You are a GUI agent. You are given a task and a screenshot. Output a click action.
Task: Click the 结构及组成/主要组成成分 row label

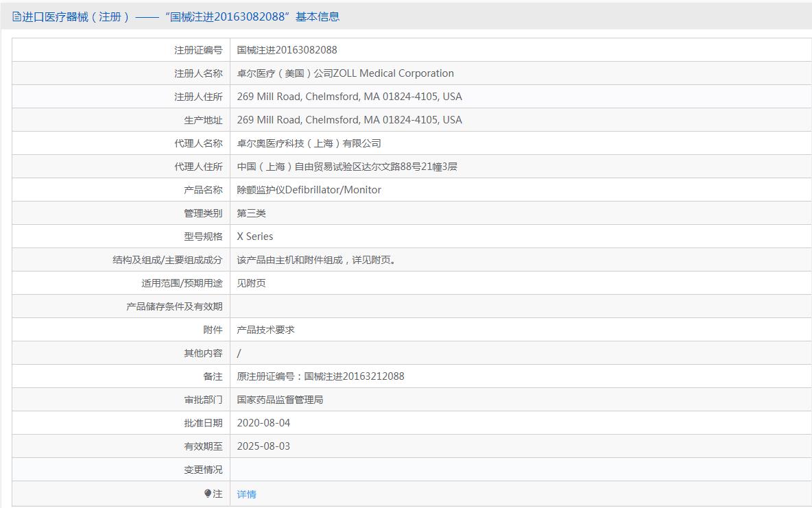(x=168, y=260)
